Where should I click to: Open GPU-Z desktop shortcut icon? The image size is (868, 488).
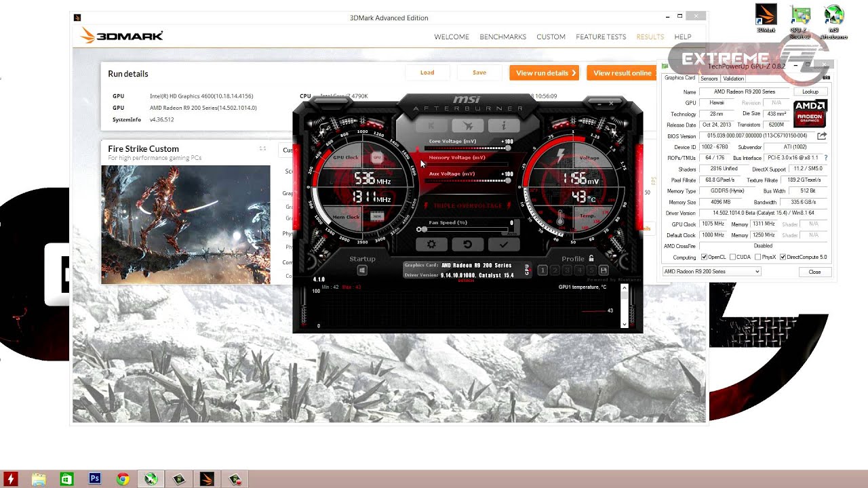[x=800, y=22]
